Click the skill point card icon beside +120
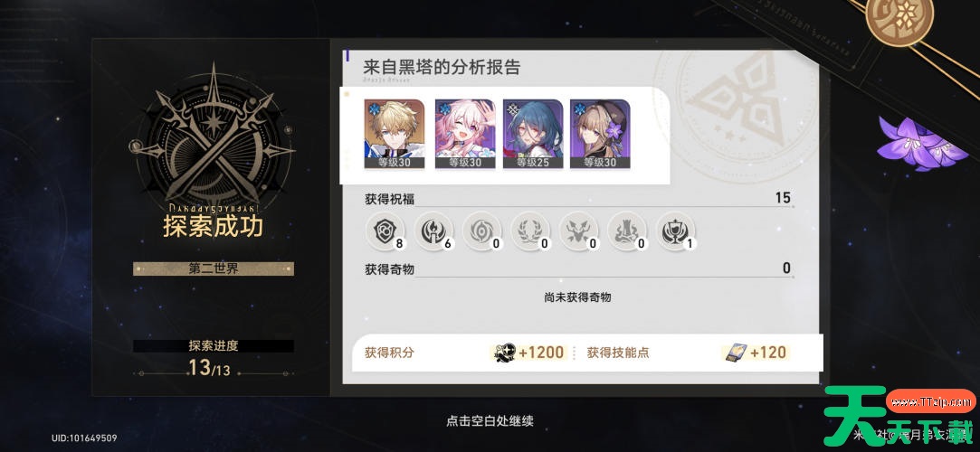 coord(735,353)
